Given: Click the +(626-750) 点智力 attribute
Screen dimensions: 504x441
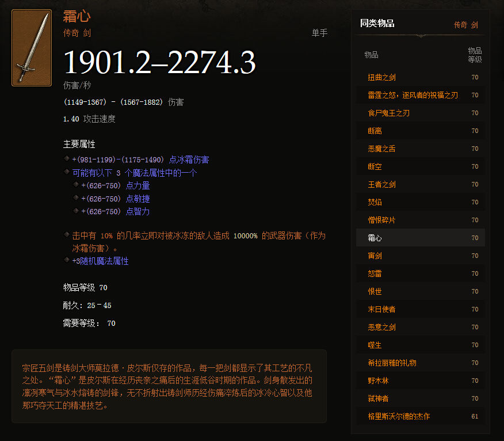Looking at the screenshot, I should [x=116, y=211].
